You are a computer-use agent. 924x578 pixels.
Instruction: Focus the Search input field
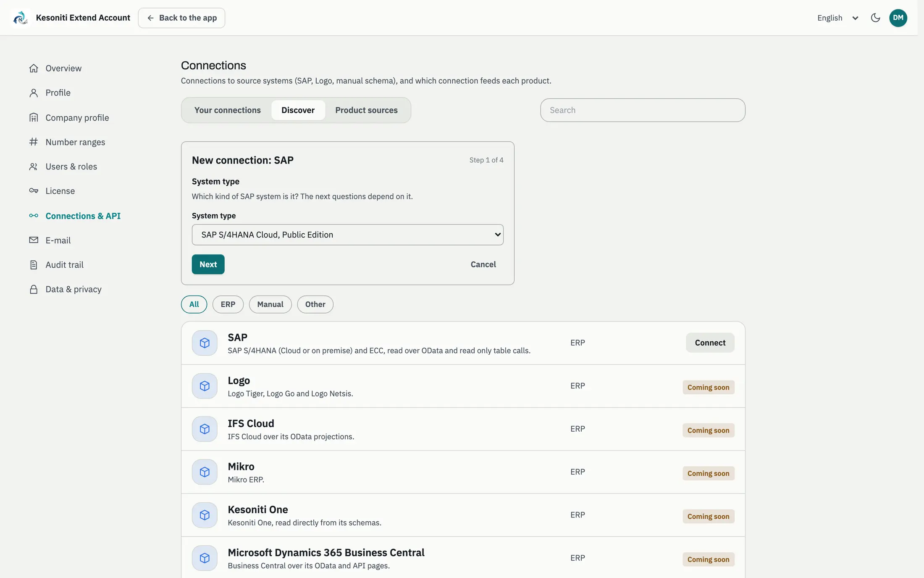click(643, 110)
